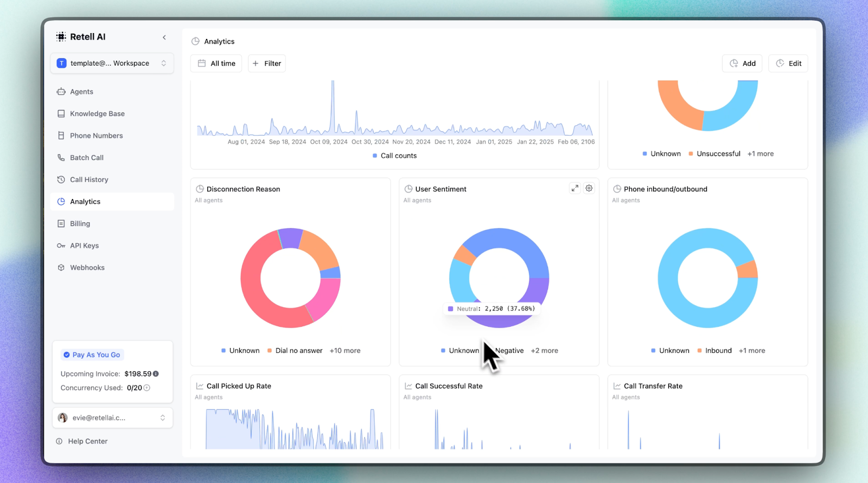868x483 pixels.
Task: Toggle Dial no answer legend item
Action: (295, 351)
